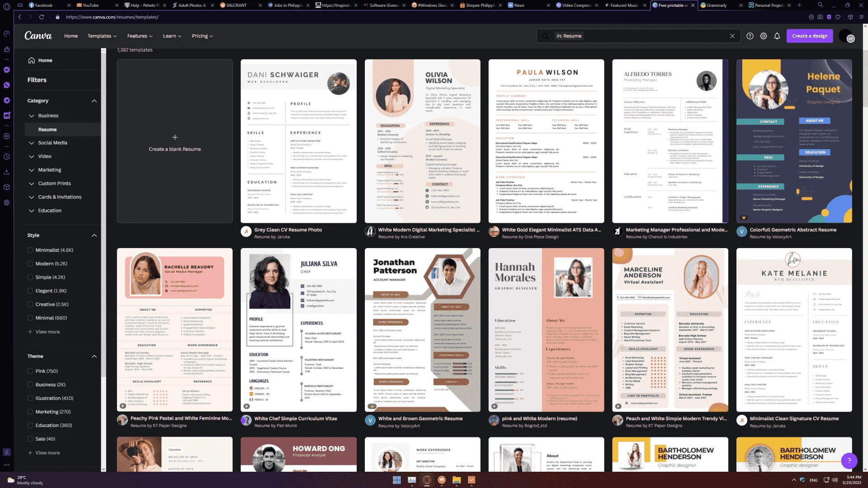
Task: Check the Minimalist style filter
Action: pyautogui.click(x=30, y=250)
